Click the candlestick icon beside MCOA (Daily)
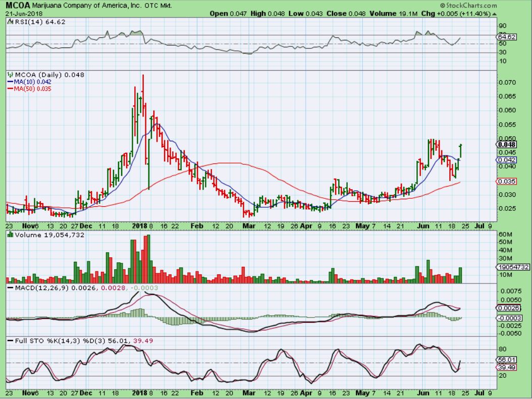 pyautogui.click(x=11, y=75)
